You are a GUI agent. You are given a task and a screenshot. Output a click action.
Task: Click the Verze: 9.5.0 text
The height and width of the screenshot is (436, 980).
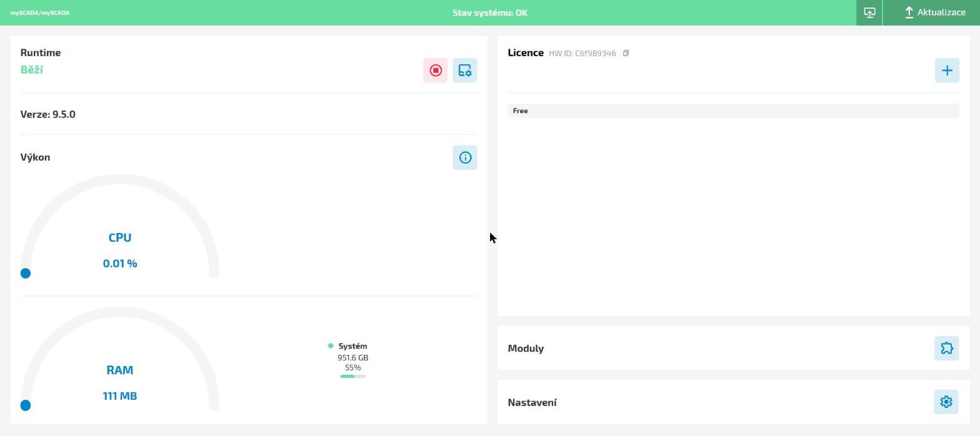pos(48,114)
